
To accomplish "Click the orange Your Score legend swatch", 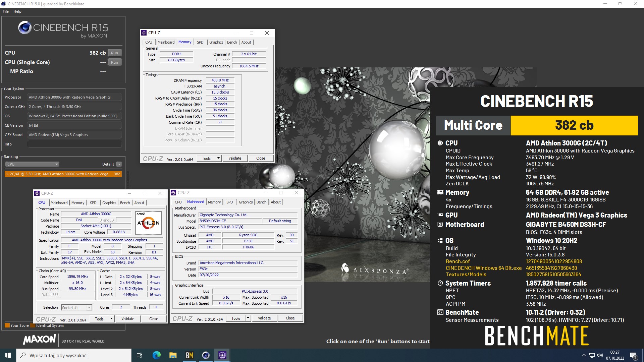I will coord(7,325).
